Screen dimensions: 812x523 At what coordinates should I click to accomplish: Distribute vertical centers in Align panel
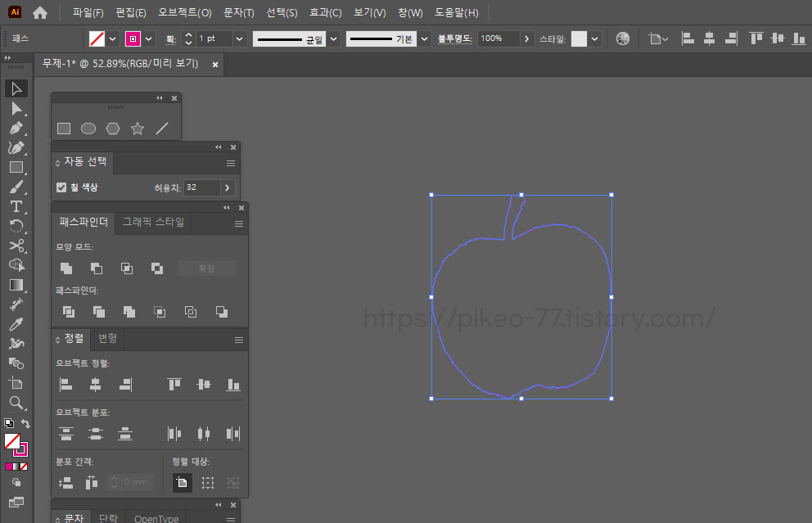(x=95, y=434)
